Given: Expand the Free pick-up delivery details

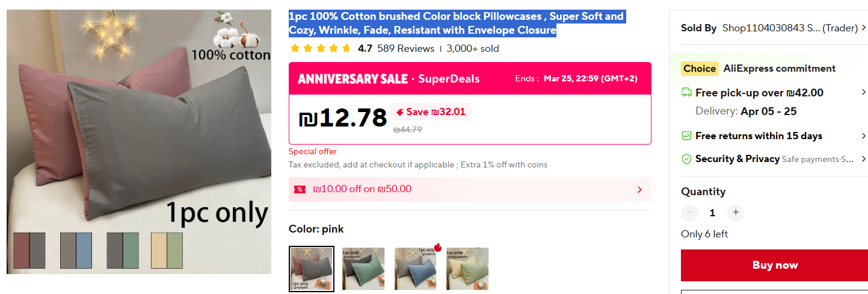Looking at the screenshot, I should [864, 93].
